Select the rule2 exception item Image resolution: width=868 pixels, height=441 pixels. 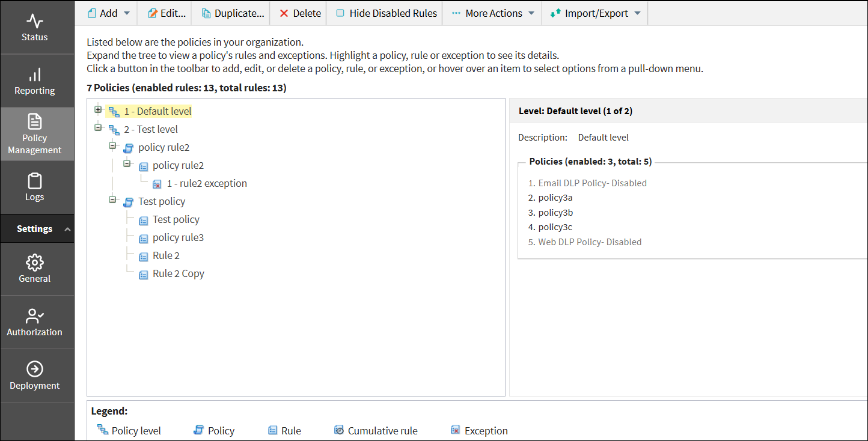tap(207, 184)
